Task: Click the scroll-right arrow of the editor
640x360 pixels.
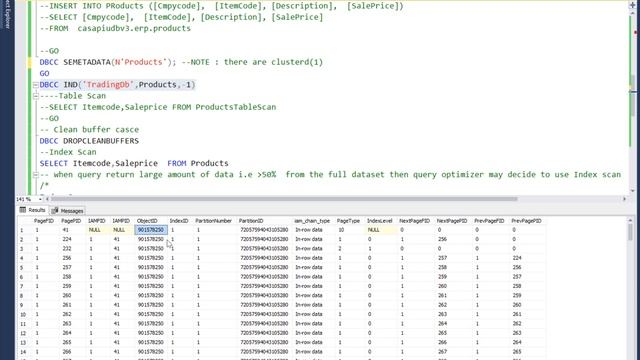Action: point(624,199)
